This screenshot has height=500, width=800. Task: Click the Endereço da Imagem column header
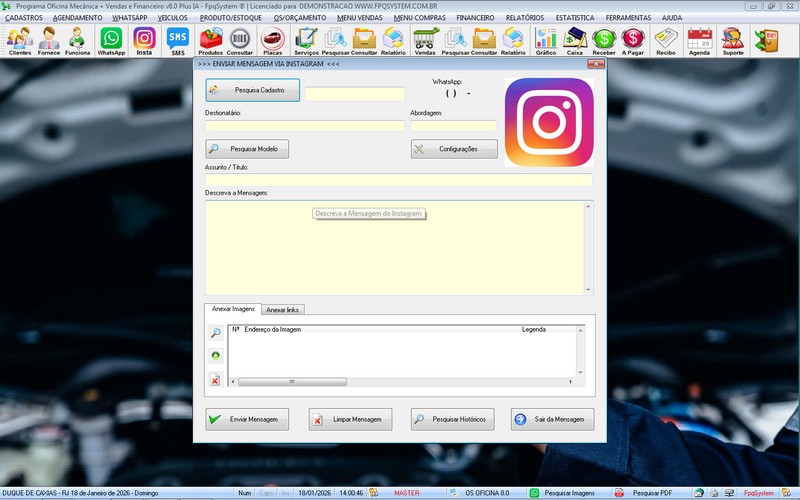pos(272,330)
